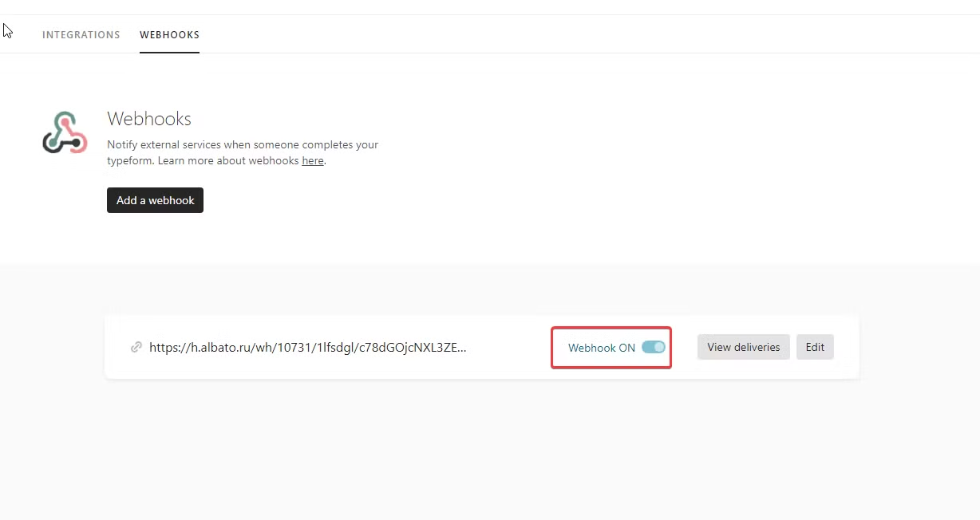Click the chain link icon beside the URL
This screenshot has width=980, height=520.
pyautogui.click(x=136, y=348)
